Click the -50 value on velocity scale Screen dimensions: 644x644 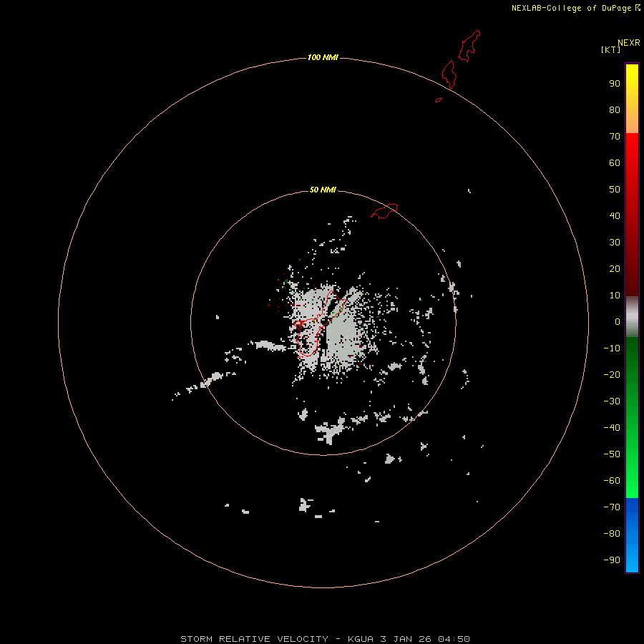point(612,454)
